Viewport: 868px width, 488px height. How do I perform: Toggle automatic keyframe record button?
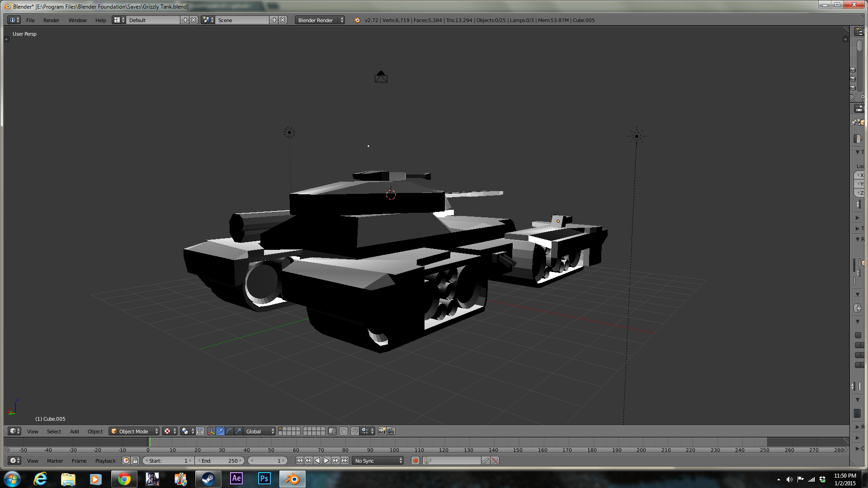point(415,461)
